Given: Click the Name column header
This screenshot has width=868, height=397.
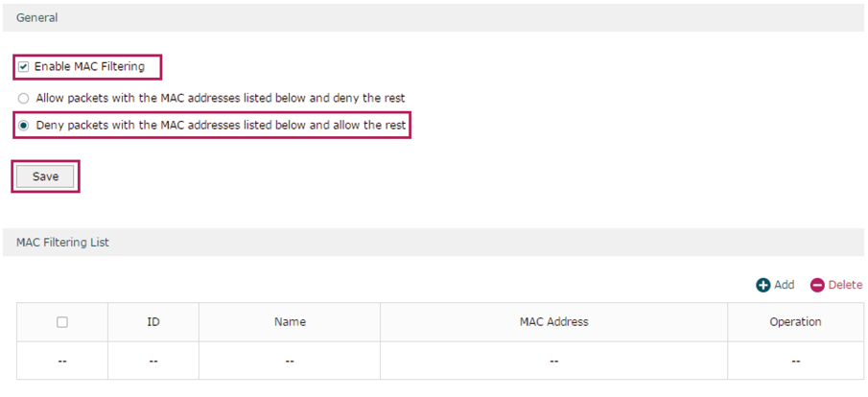Looking at the screenshot, I should point(290,321).
